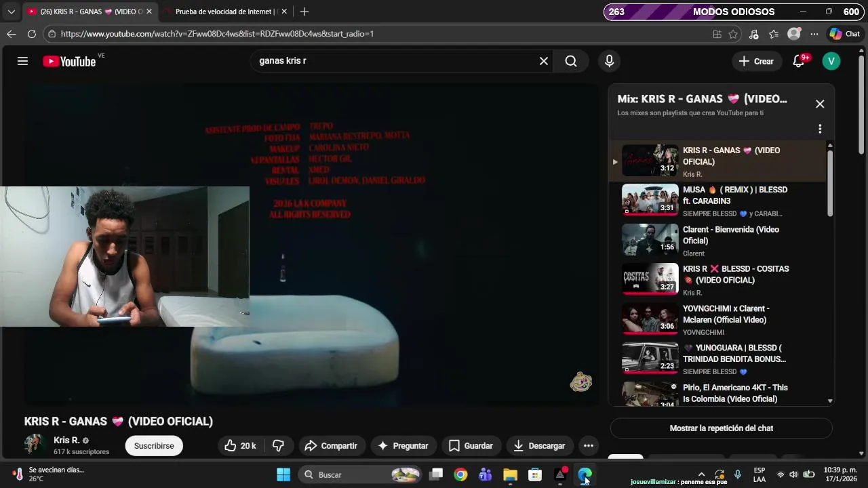The width and height of the screenshot is (868, 488).
Task: Show chat replay with Mostrar la repetición
Action: pyautogui.click(x=722, y=428)
